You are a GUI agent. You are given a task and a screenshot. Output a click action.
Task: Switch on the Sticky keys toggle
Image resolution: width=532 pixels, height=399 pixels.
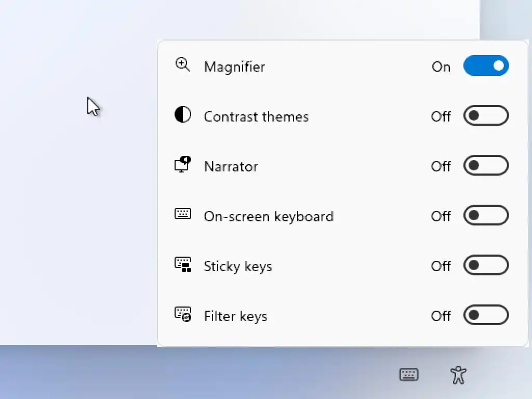tap(486, 265)
